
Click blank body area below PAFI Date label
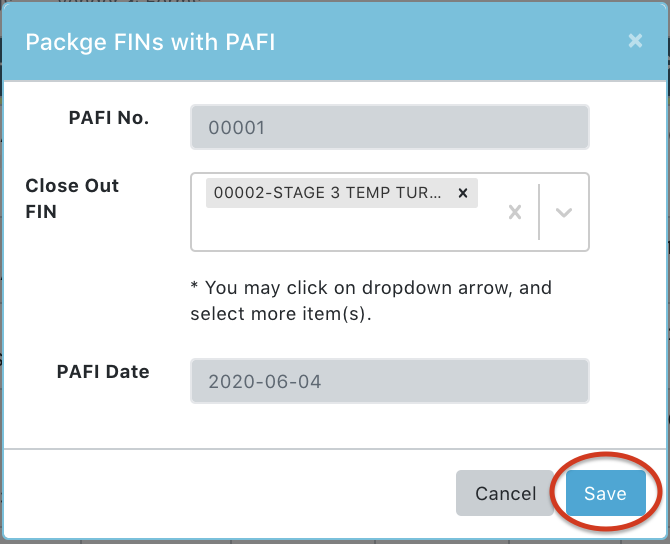[x=100, y=420]
